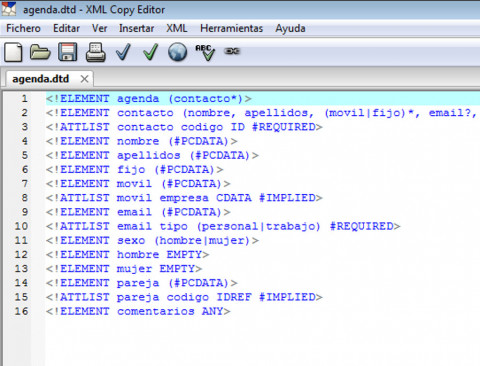Click line number 8 in the margin
Screen dimensions: 480x366
[25, 198]
